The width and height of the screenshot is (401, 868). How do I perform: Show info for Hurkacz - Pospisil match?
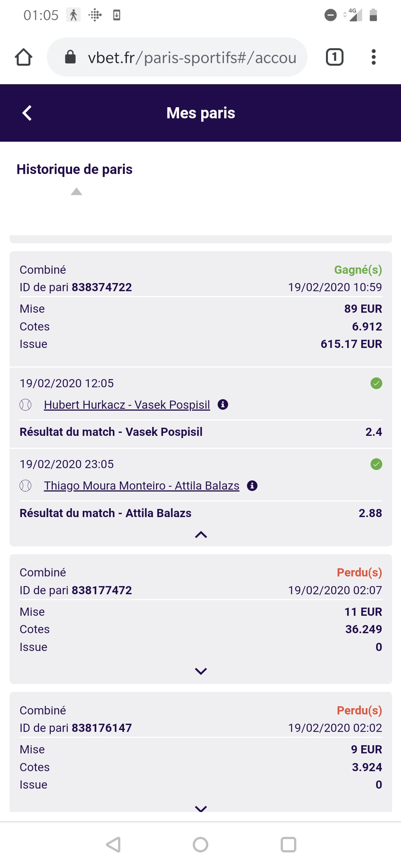[x=223, y=404]
